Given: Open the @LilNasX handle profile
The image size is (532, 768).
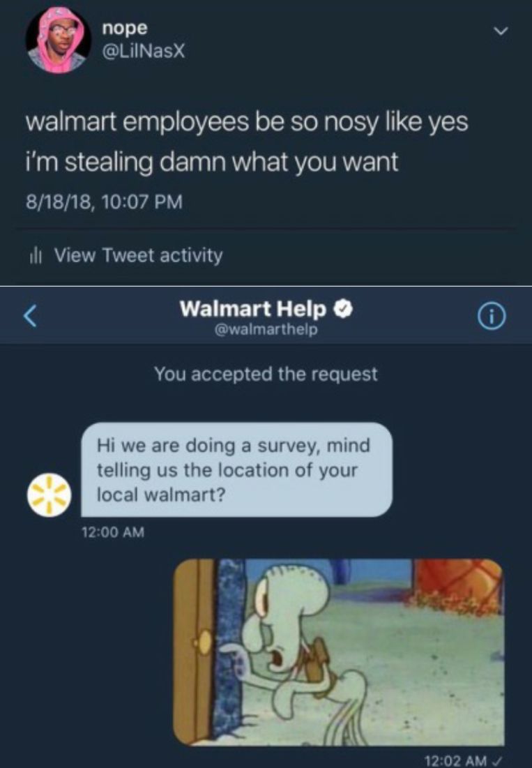Looking at the screenshot, I should pyautogui.click(x=144, y=50).
